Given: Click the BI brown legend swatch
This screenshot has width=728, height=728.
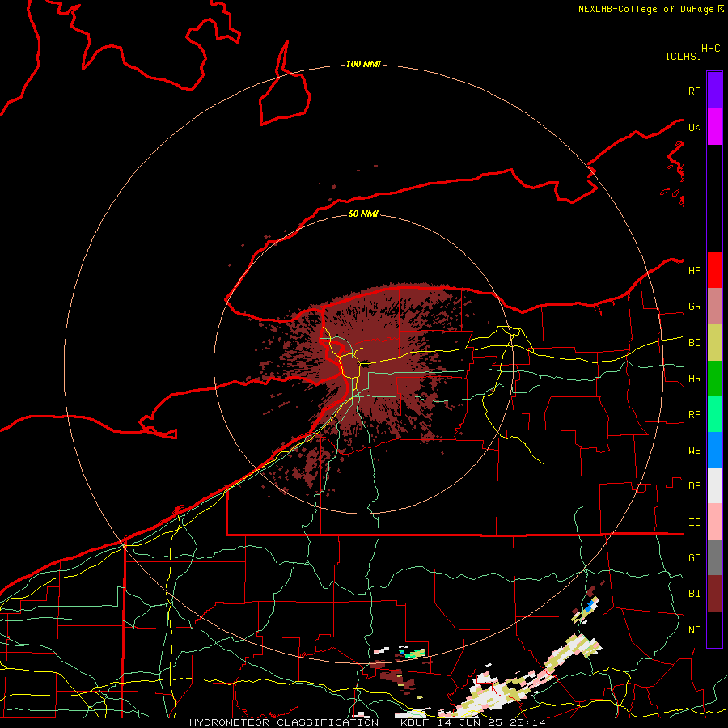Looking at the screenshot, I should [x=714, y=594].
